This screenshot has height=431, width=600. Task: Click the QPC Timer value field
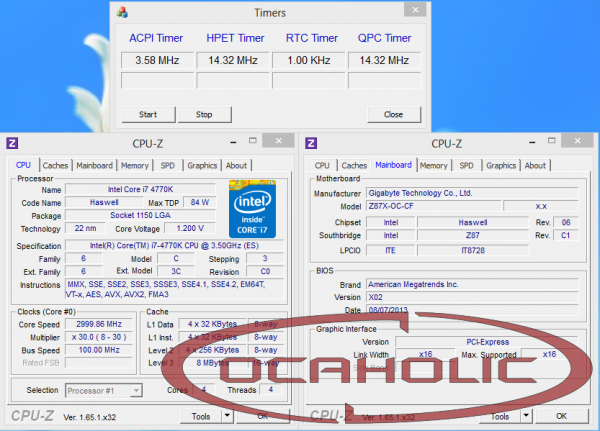(x=384, y=60)
